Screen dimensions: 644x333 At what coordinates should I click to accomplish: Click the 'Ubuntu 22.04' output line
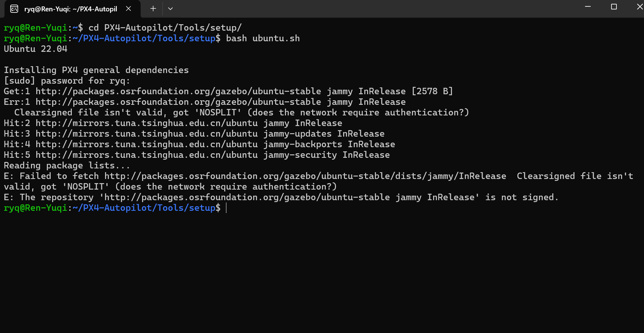coord(36,49)
